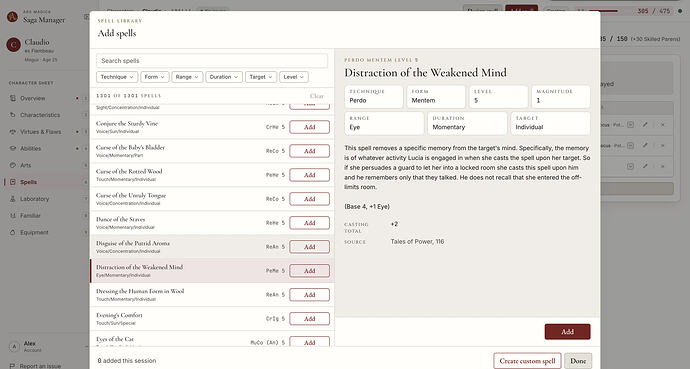The width and height of the screenshot is (690, 369).
Task: Focus the Search spells field
Action: click(x=212, y=61)
